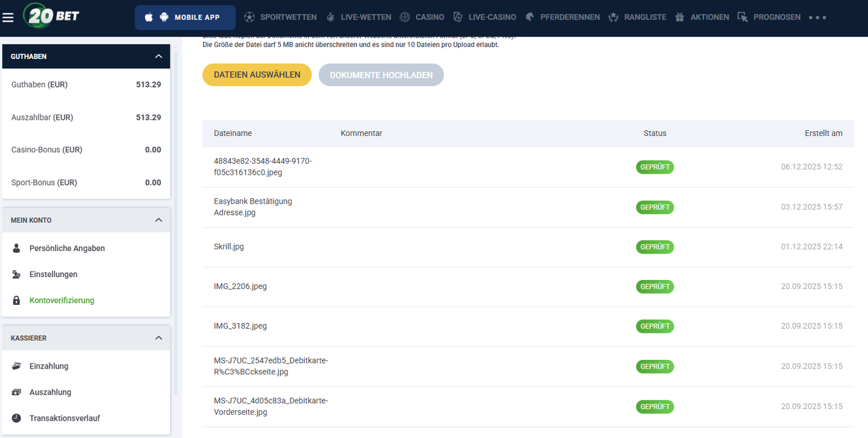This screenshot has height=438, width=868.
Task: Click the Live-Wetten stopwatch icon
Action: click(x=330, y=17)
